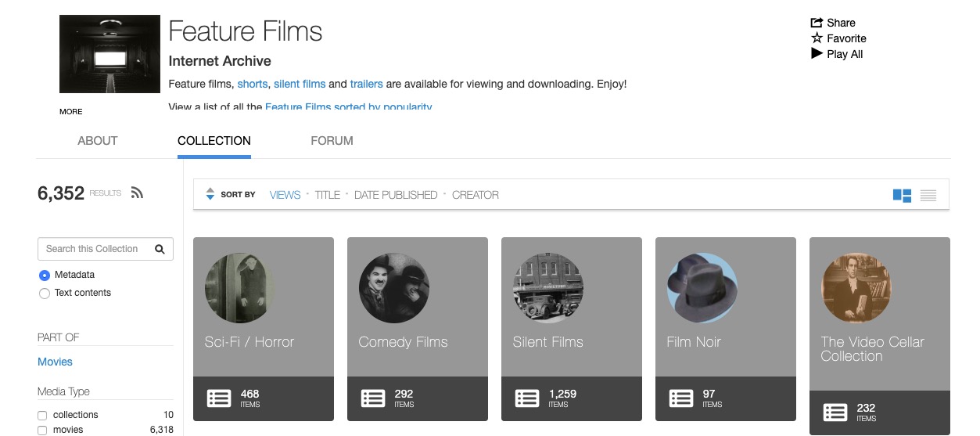
Task: Click the Share text label
Action: click(x=841, y=23)
